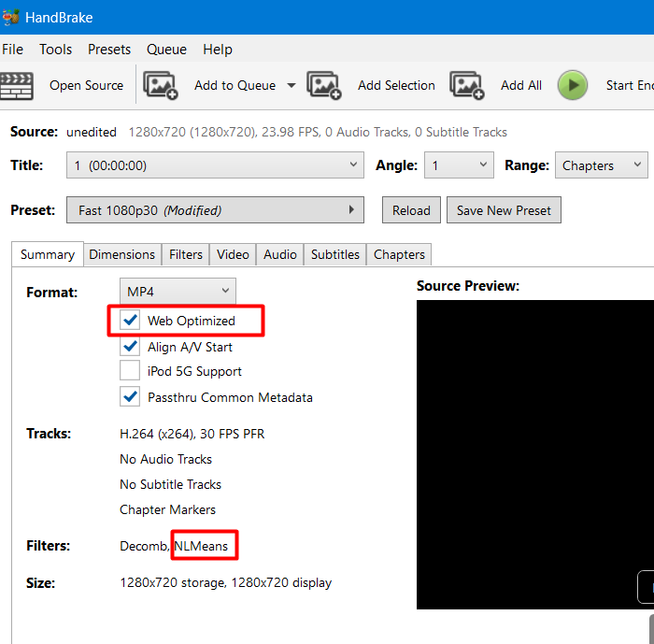Click the Add to Queue picture icon
The image size is (654, 644).
161,86
